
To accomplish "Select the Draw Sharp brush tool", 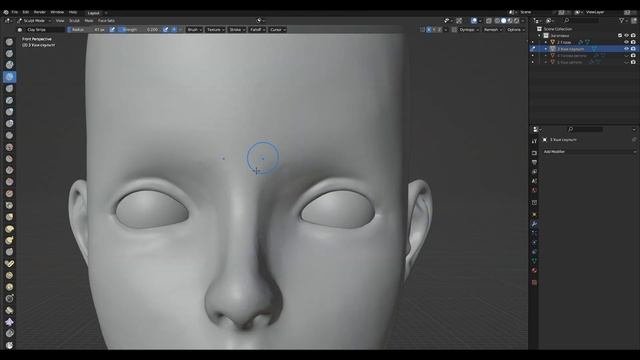I will (9, 53).
